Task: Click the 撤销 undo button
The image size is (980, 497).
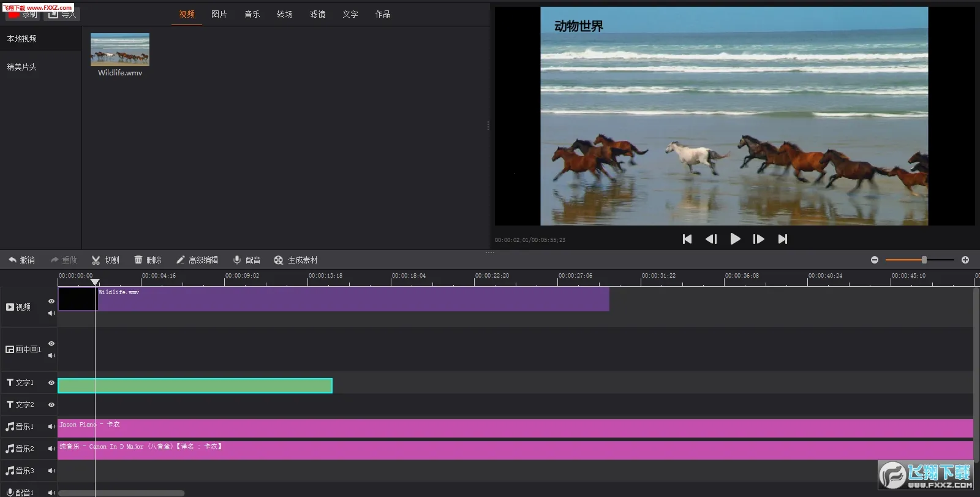Action: (x=21, y=260)
